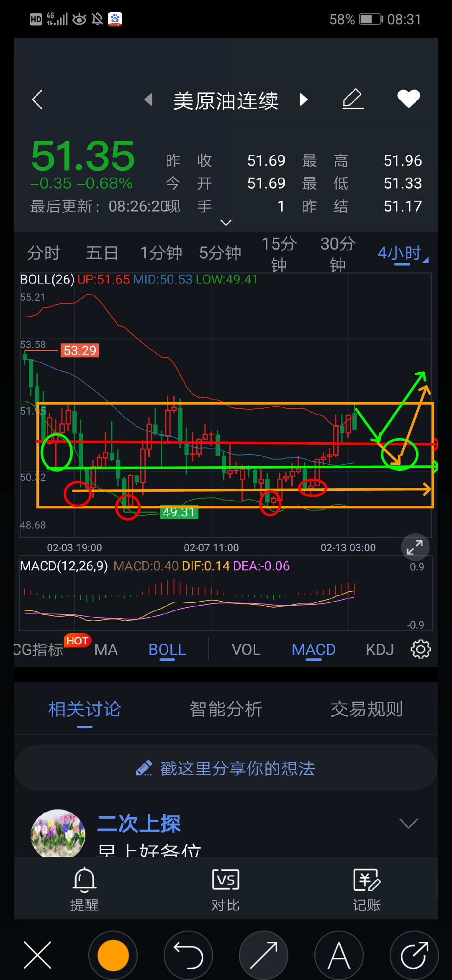Open the 对比 VS comparison
Screen dimensions: 452x980
226,889
